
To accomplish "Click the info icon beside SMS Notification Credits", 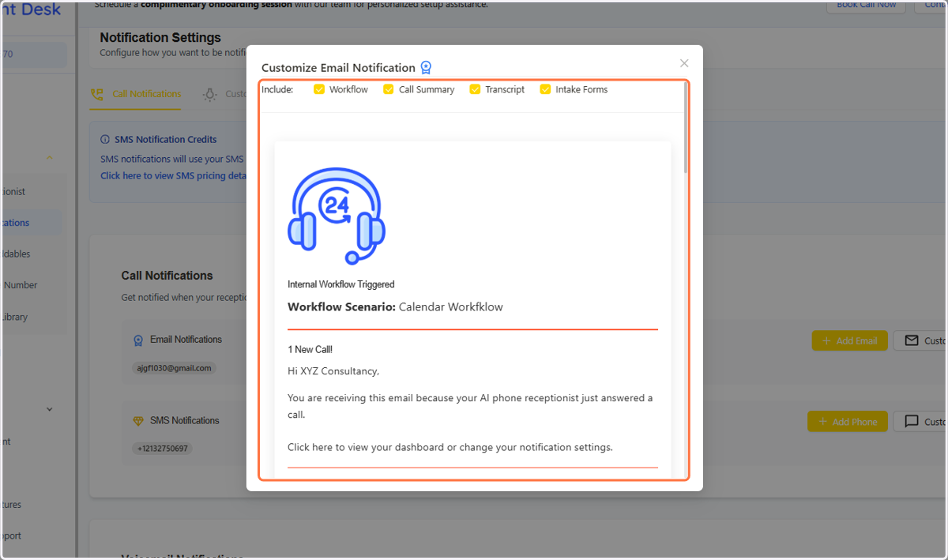I will click(x=105, y=140).
